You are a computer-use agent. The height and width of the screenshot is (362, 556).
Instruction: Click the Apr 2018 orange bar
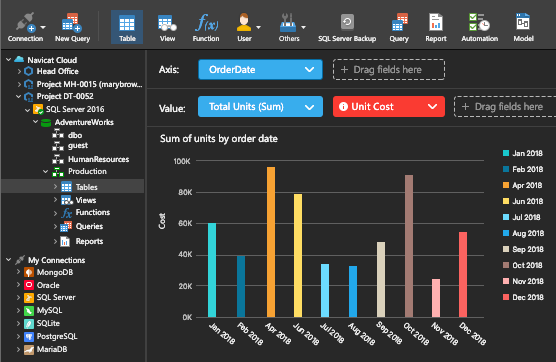271,242
